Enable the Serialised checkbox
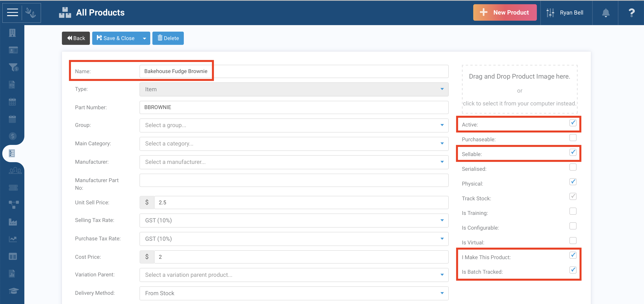This screenshot has width=644, height=304. point(573,167)
